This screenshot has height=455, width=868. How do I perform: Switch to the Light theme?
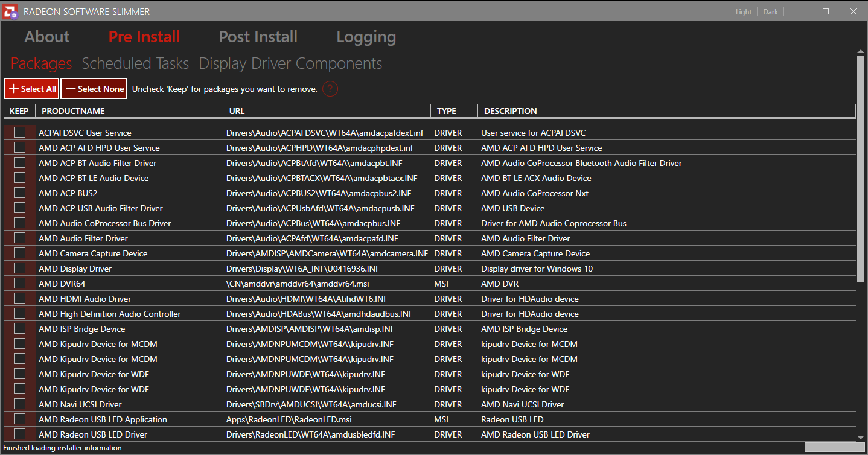click(744, 12)
